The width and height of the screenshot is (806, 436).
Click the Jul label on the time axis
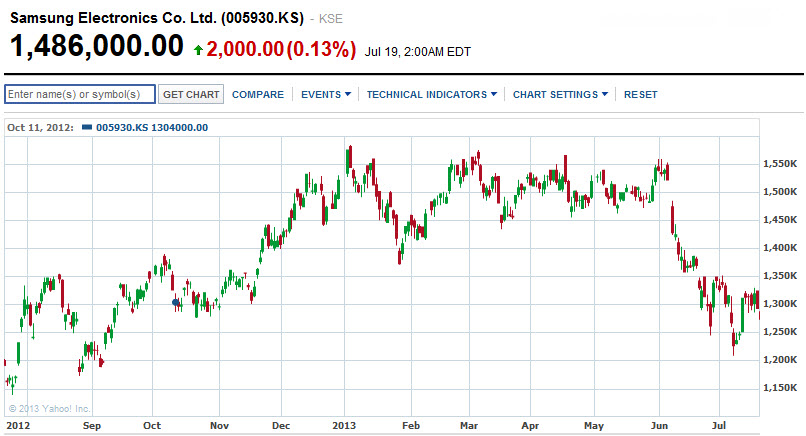(x=719, y=426)
